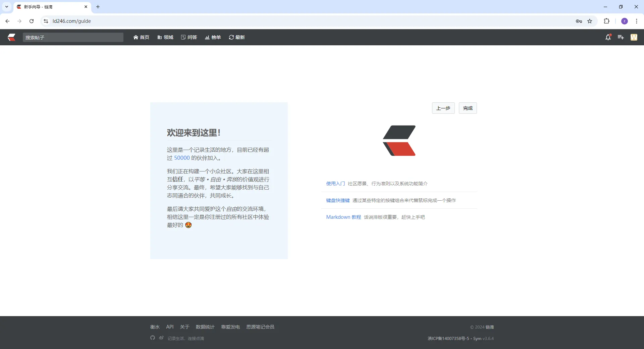Open 领域 in the navigation bar

click(165, 37)
